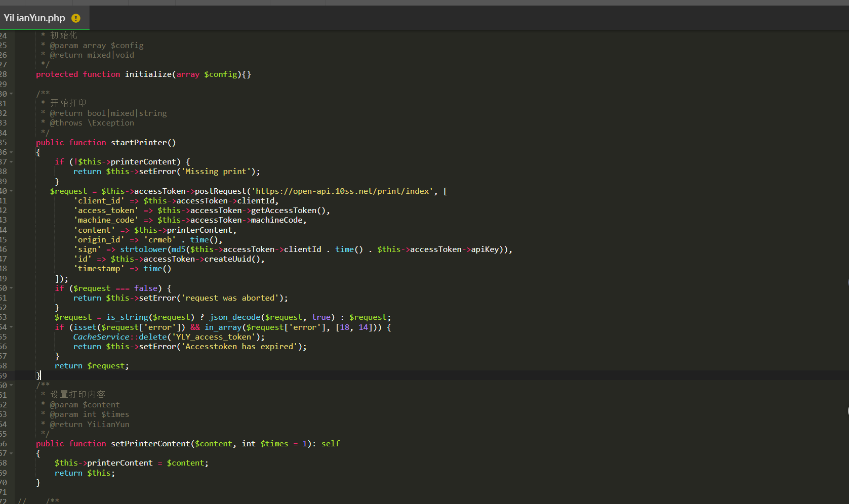Fold the if printerContent check block

(x=11, y=162)
